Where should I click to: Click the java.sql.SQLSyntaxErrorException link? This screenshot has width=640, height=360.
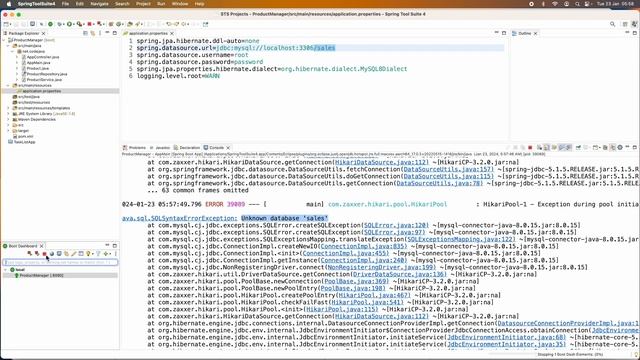coord(179,218)
